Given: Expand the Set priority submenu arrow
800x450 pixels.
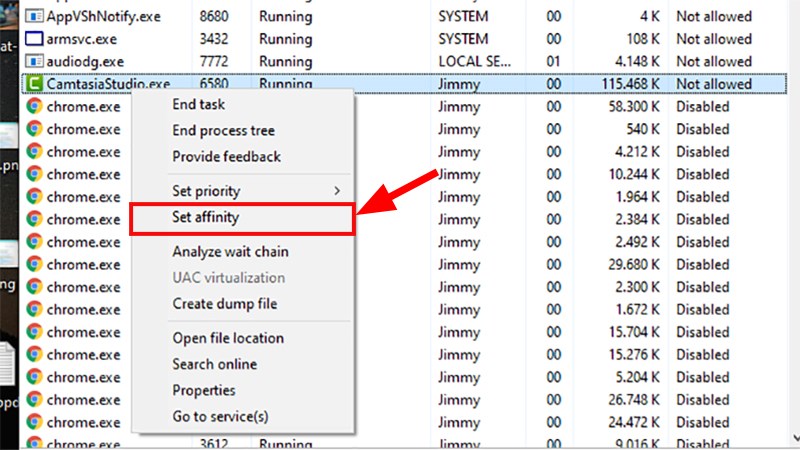Looking at the screenshot, I should pyautogui.click(x=337, y=191).
